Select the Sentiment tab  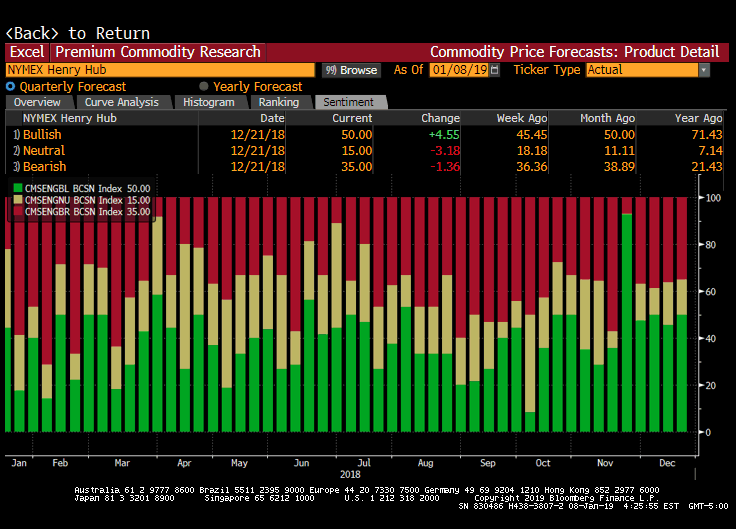(348, 102)
